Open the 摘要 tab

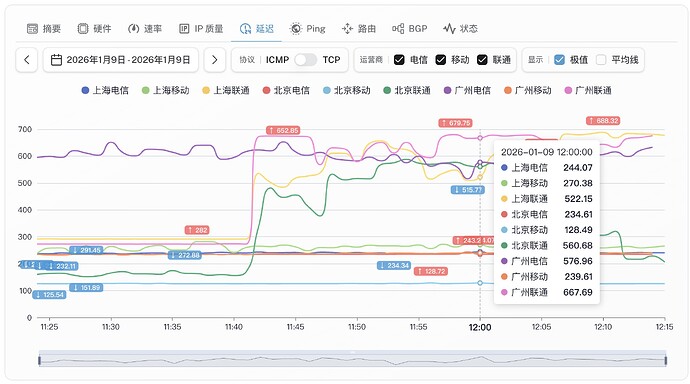[44, 29]
